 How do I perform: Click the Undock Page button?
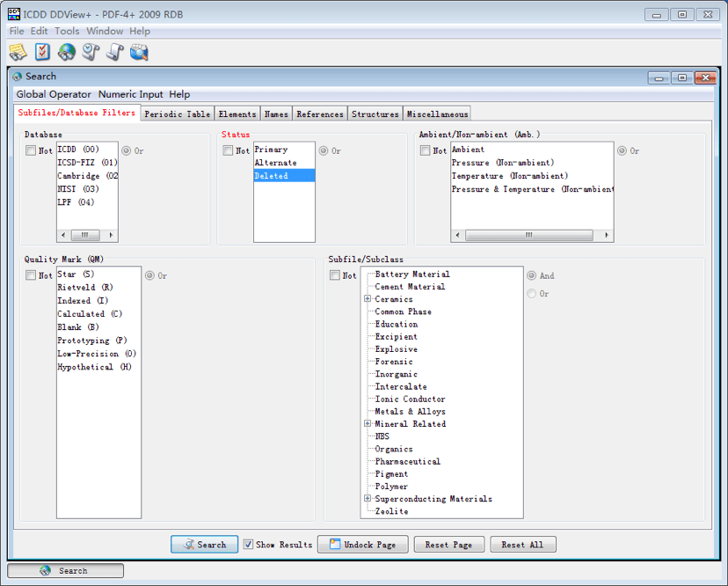point(362,545)
